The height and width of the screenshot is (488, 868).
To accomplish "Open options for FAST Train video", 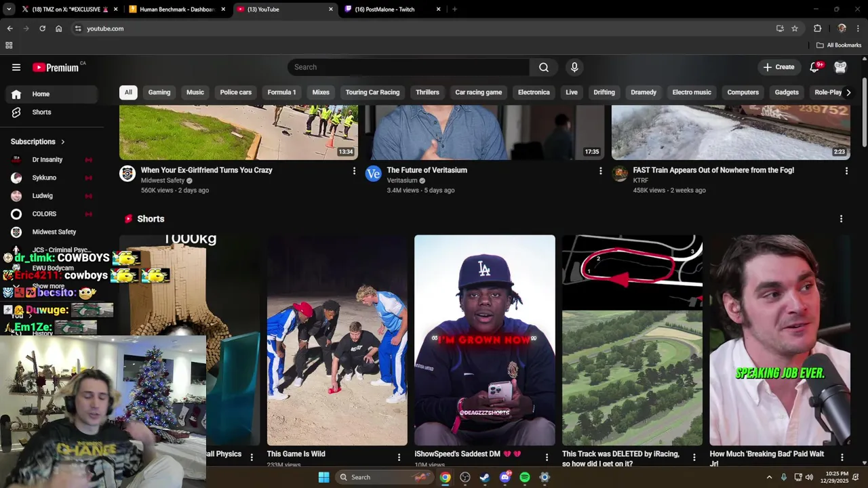I will (846, 171).
